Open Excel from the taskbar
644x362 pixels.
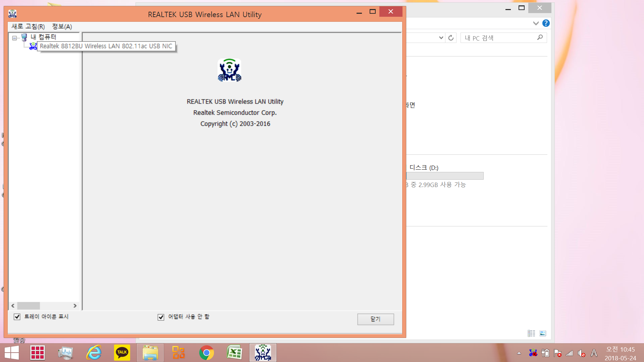coord(234,353)
